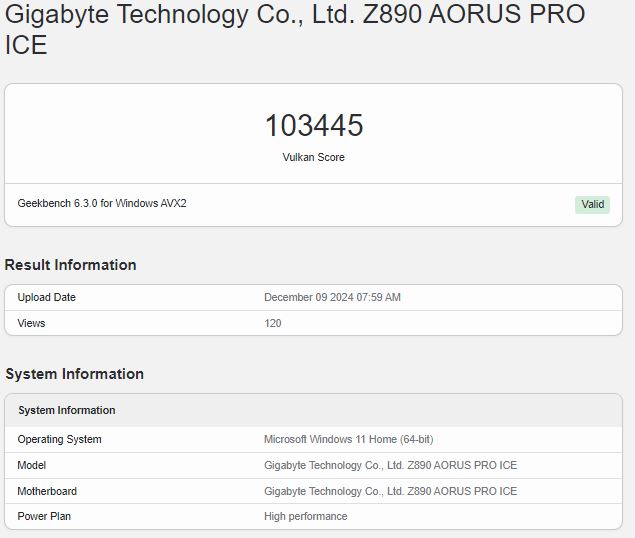The height and width of the screenshot is (538, 635).
Task: Click the green Valid badge
Action: 592,204
